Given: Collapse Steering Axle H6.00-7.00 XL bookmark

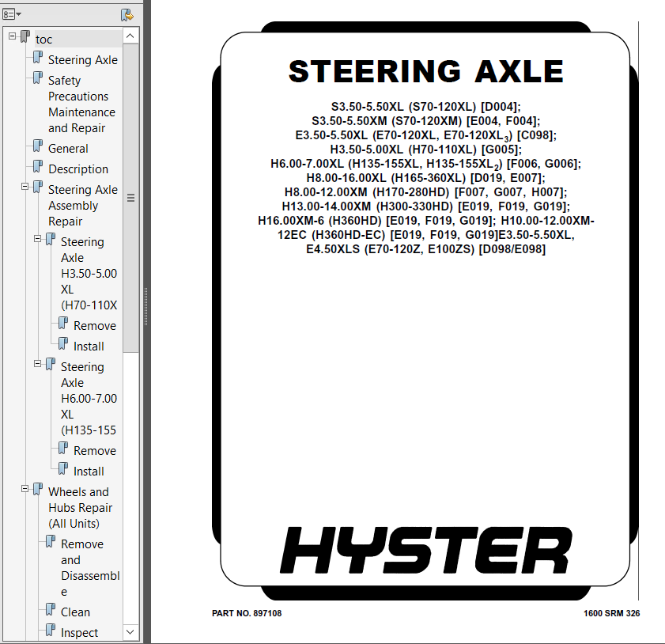Looking at the screenshot, I should (38, 364).
